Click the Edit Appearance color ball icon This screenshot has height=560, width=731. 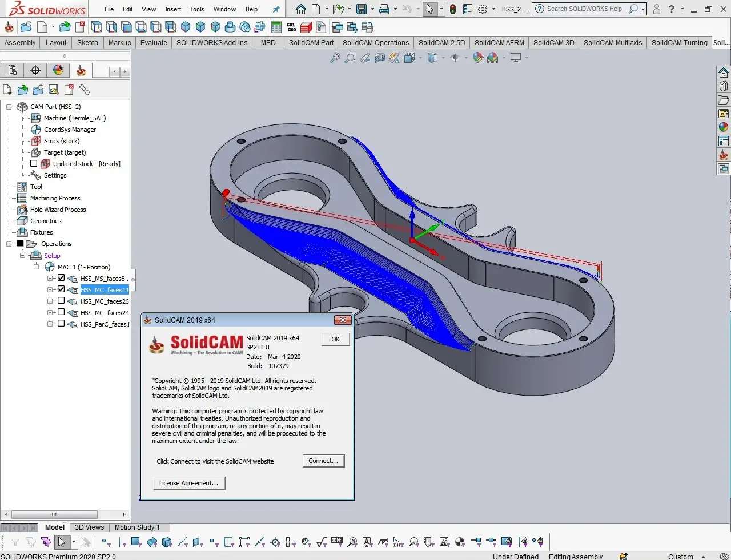478,58
